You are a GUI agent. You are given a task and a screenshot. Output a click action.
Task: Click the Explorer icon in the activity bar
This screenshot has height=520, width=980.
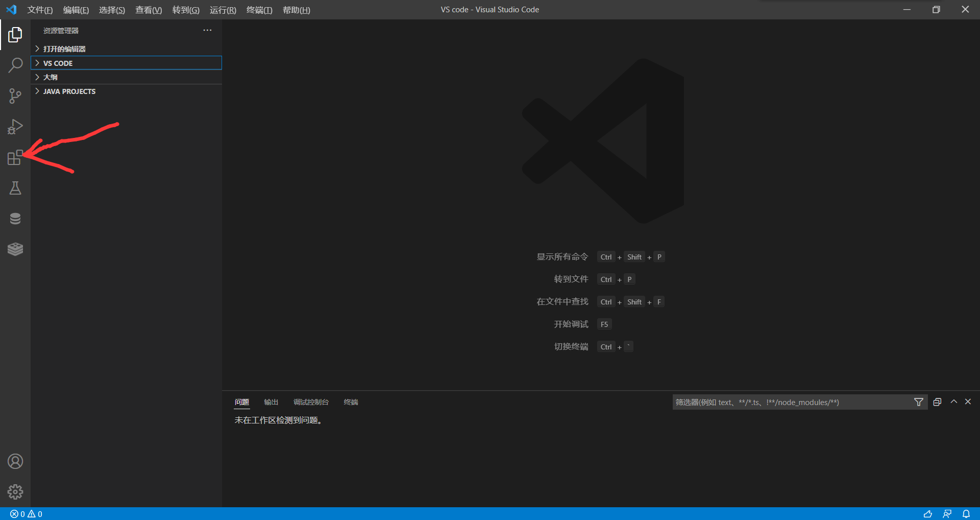tap(15, 35)
